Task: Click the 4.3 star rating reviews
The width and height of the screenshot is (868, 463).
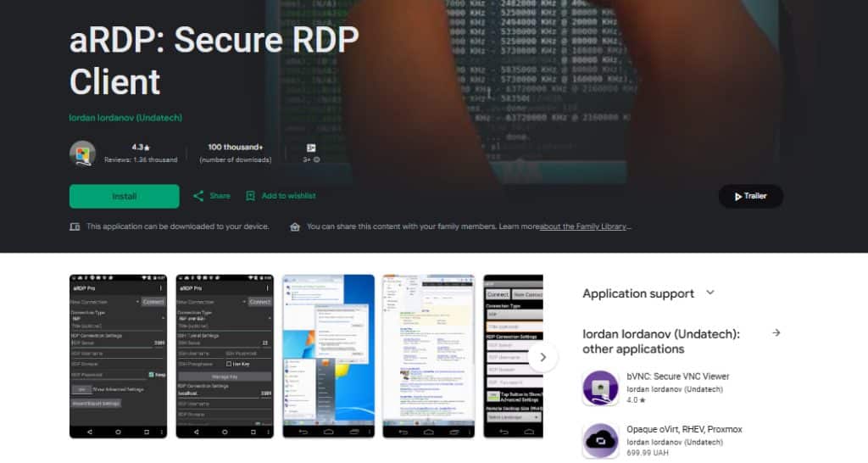Action: click(x=141, y=153)
